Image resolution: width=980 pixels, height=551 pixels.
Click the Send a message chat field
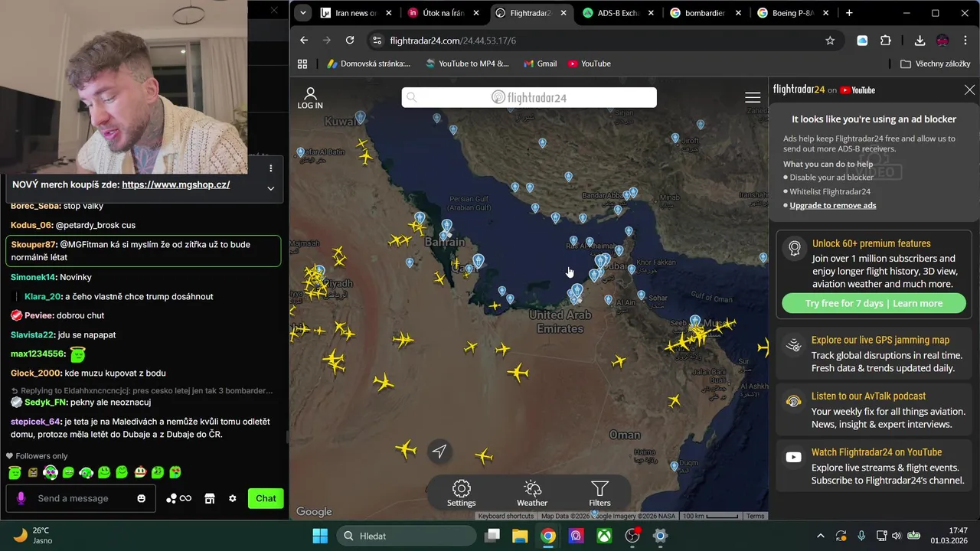click(x=81, y=498)
